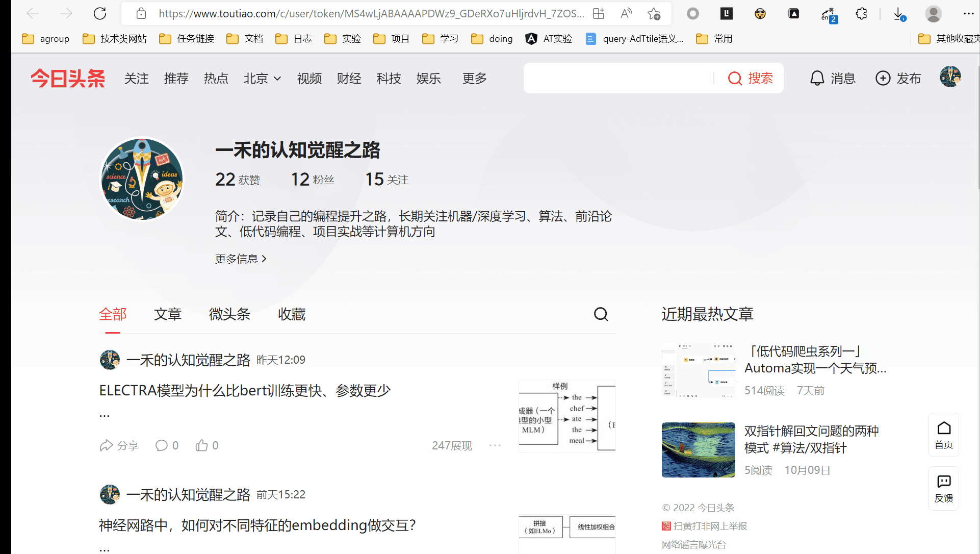
Task: Click the browser address bar URL
Action: 371,14
